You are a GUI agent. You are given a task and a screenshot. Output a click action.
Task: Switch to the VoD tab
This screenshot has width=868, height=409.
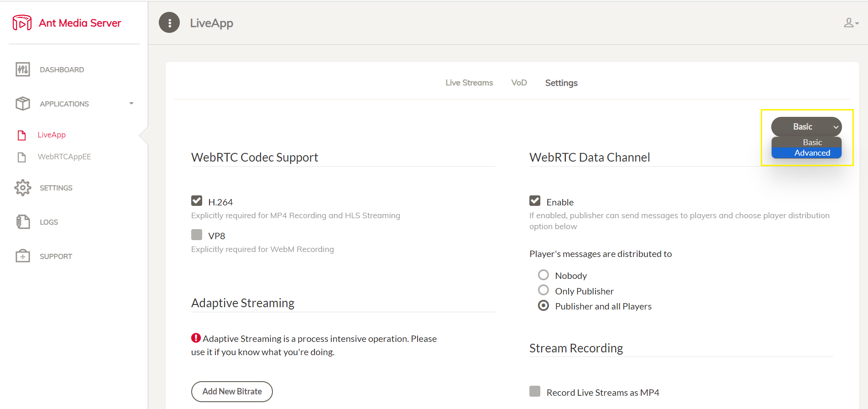point(519,83)
